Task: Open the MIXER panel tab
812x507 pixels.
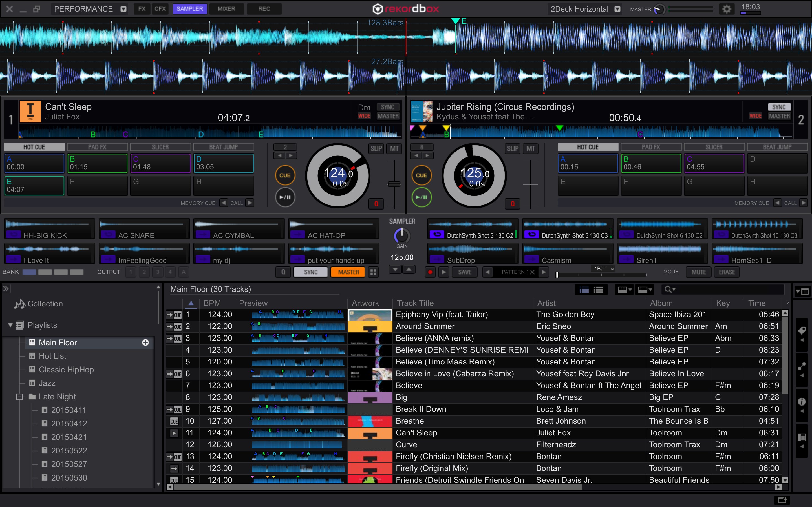Action: 226,9
